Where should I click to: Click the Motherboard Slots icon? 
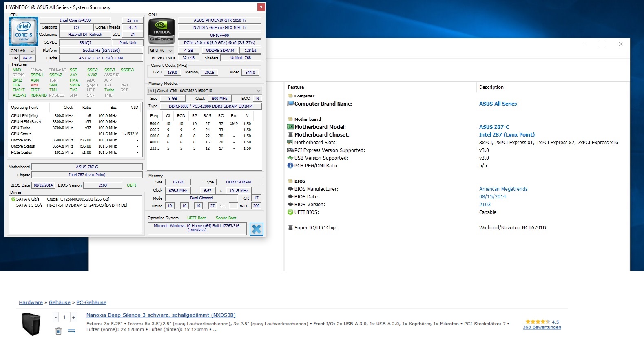(x=290, y=142)
